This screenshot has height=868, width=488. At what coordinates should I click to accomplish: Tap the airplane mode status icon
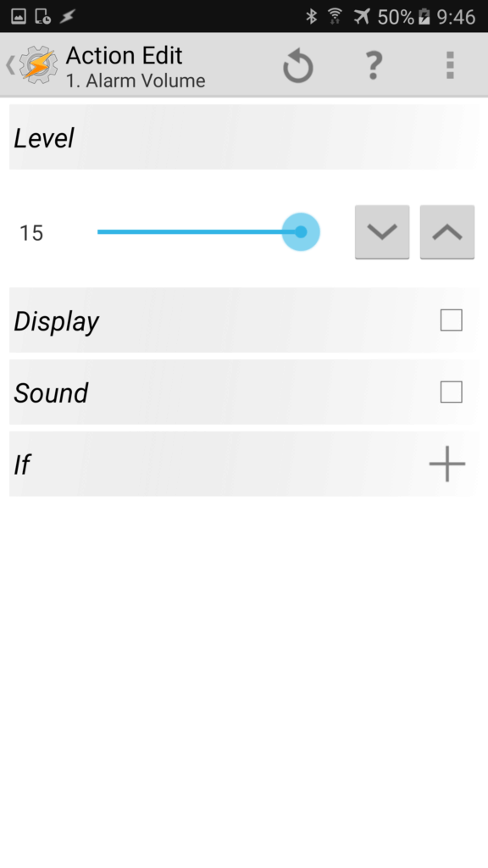362,17
